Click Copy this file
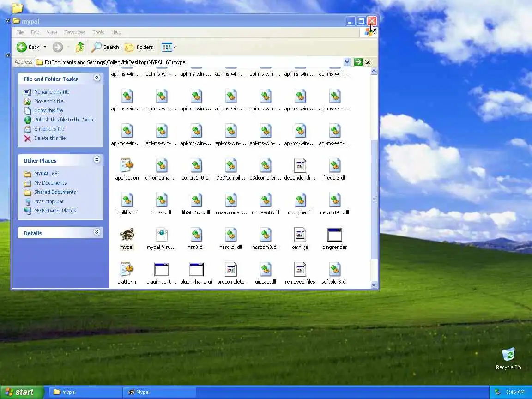Viewport: 532px width, 399px height. click(x=48, y=110)
